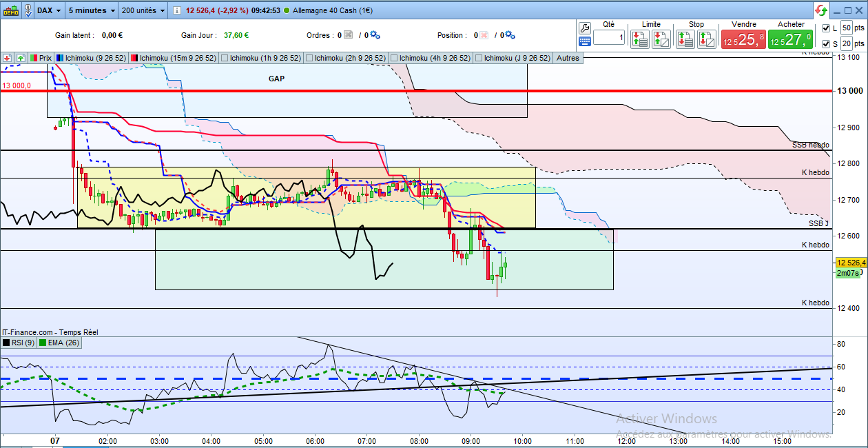Toggle the Prix indicator label
The image size is (868, 448).
(x=41, y=58)
